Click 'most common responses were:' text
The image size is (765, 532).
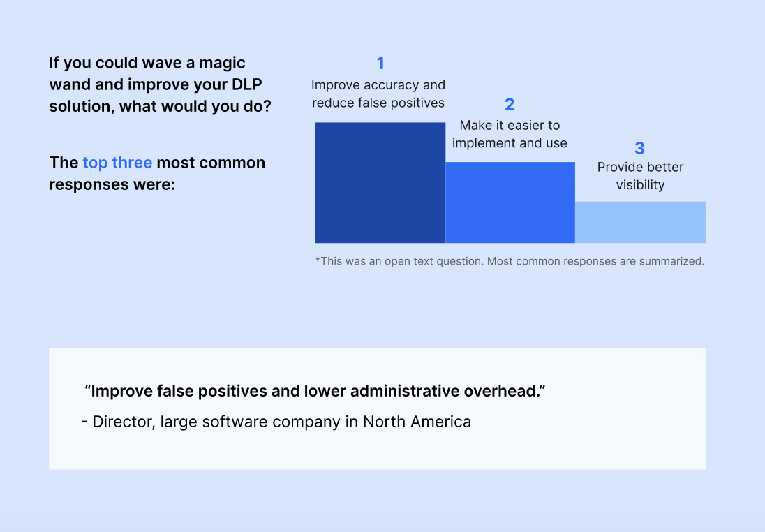[157, 173]
